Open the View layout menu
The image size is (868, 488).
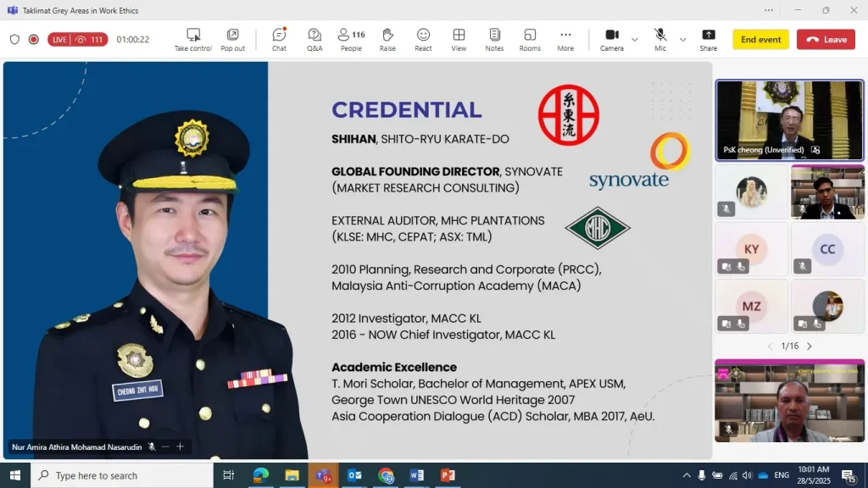(459, 39)
